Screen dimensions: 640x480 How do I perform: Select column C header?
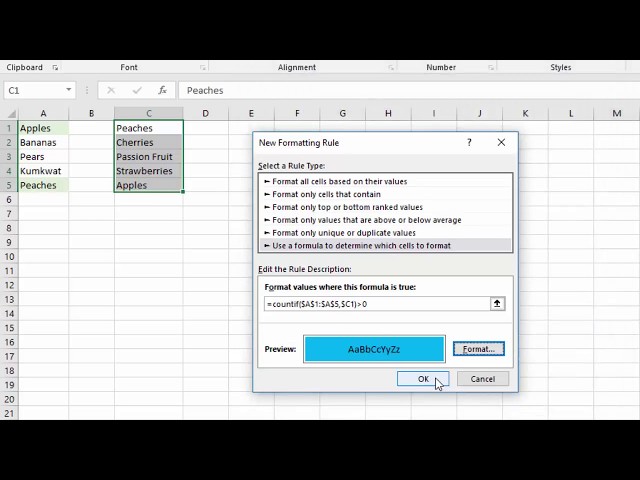(149, 113)
